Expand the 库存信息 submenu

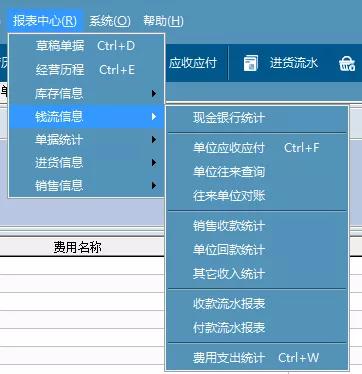point(86,94)
